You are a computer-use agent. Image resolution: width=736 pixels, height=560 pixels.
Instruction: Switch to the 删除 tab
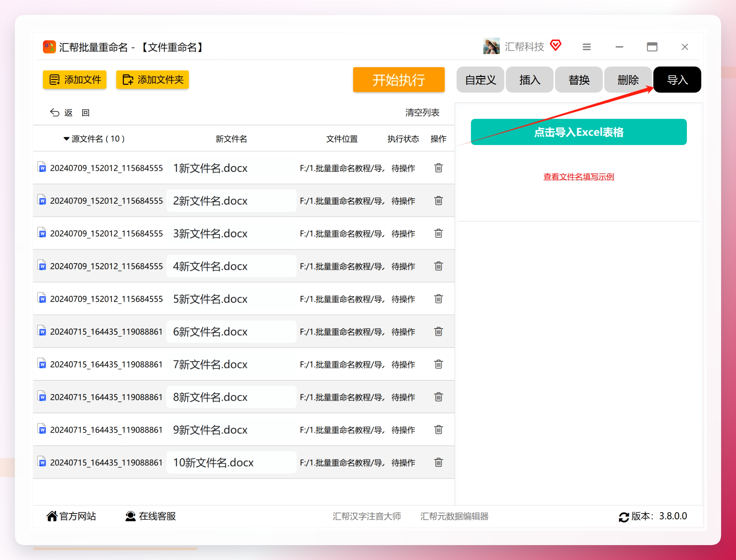click(628, 80)
